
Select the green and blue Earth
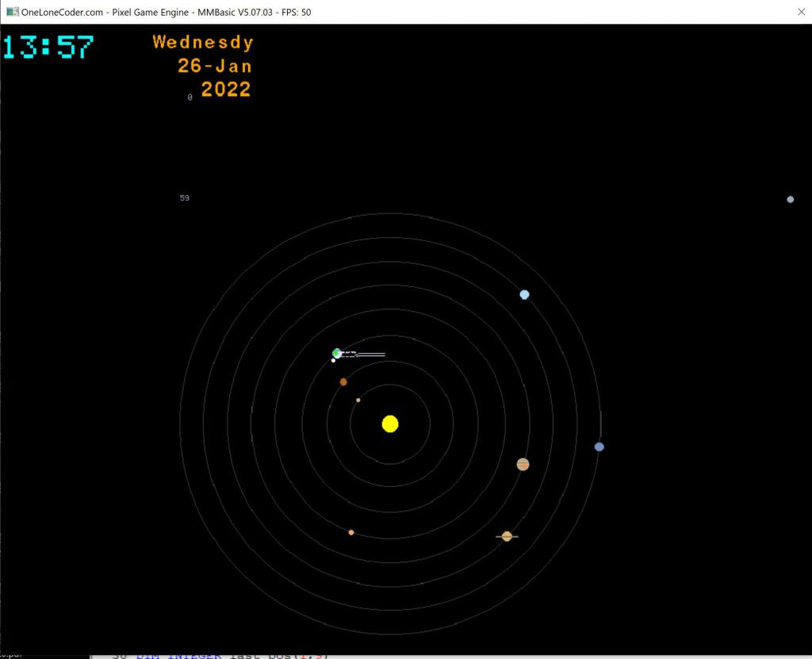(337, 353)
